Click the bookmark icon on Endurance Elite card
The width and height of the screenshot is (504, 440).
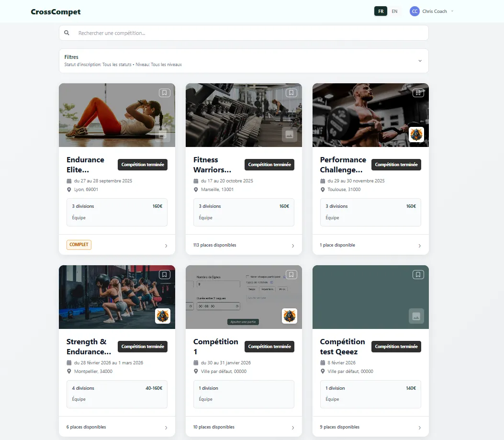pos(164,93)
